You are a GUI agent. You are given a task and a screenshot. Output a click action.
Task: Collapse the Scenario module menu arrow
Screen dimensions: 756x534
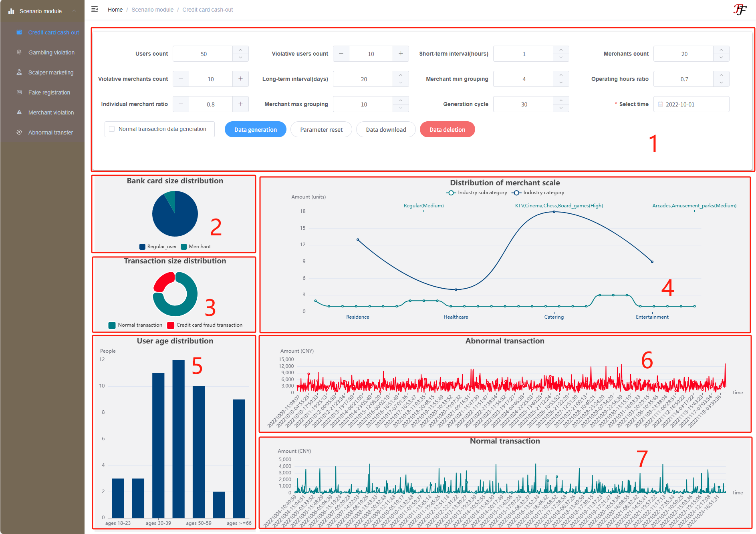pyautogui.click(x=74, y=11)
